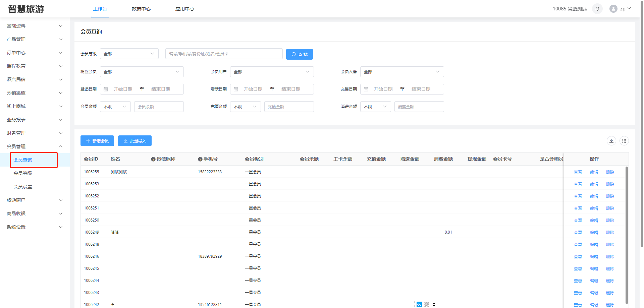Click help icon beside 手机号 column
644x308 pixels.
pyautogui.click(x=200, y=159)
